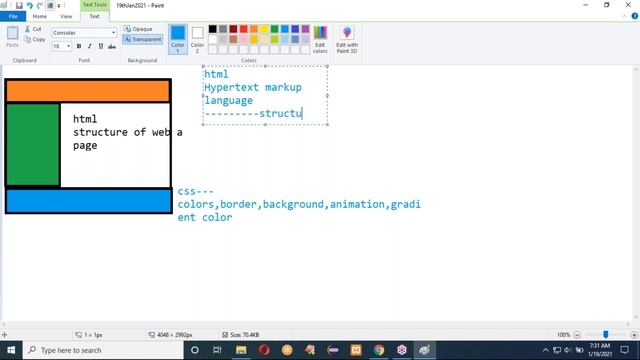Toggle strikethrough text formatting
This screenshot has height=360, width=640.
point(112,47)
